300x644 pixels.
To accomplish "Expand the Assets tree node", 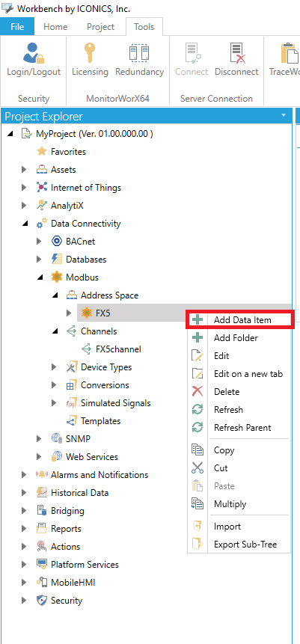I will point(24,170).
